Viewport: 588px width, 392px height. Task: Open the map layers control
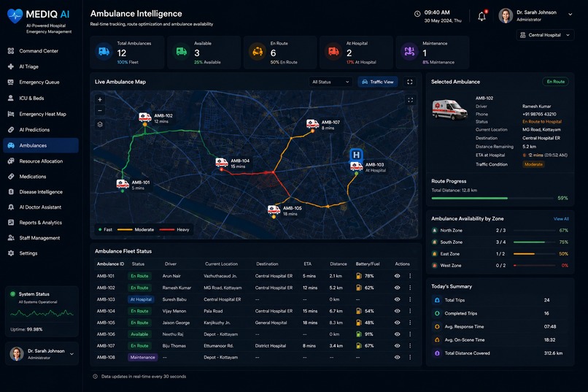coord(100,125)
